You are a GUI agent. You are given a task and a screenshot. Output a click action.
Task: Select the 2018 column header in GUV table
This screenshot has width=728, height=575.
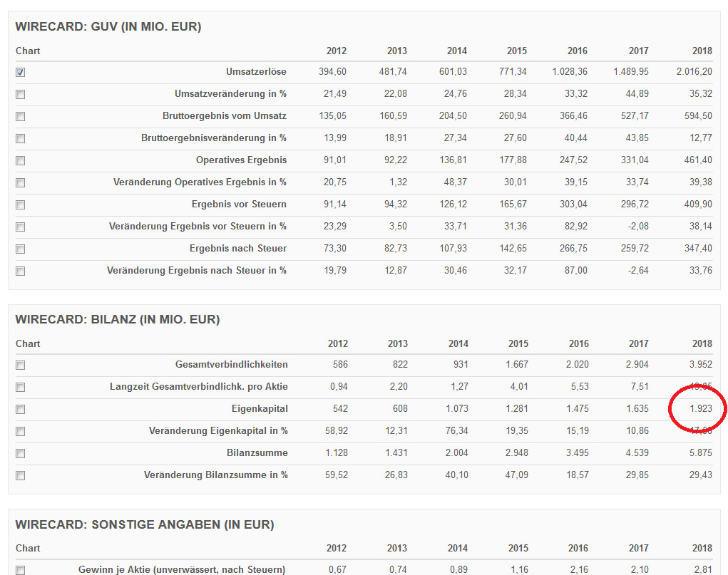(702, 51)
